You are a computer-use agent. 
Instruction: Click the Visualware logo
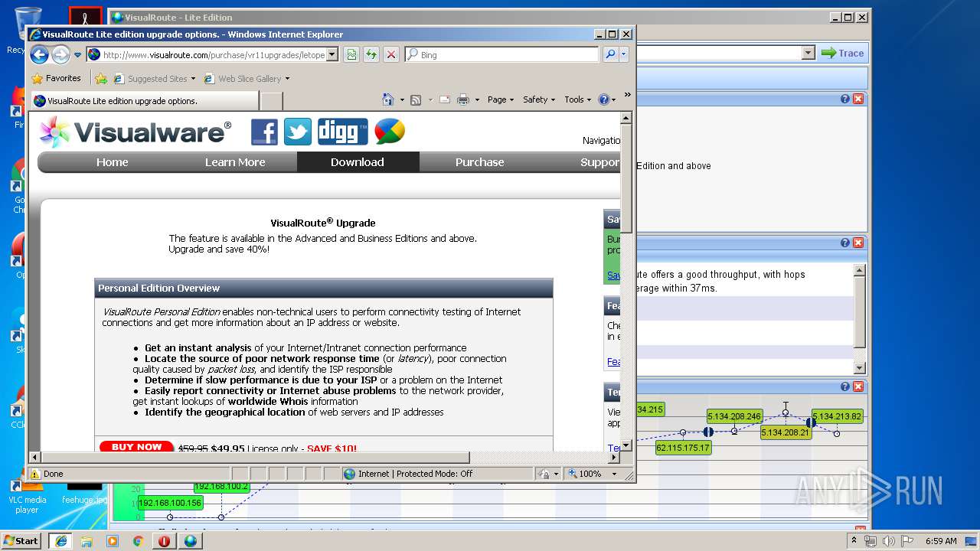click(135, 132)
